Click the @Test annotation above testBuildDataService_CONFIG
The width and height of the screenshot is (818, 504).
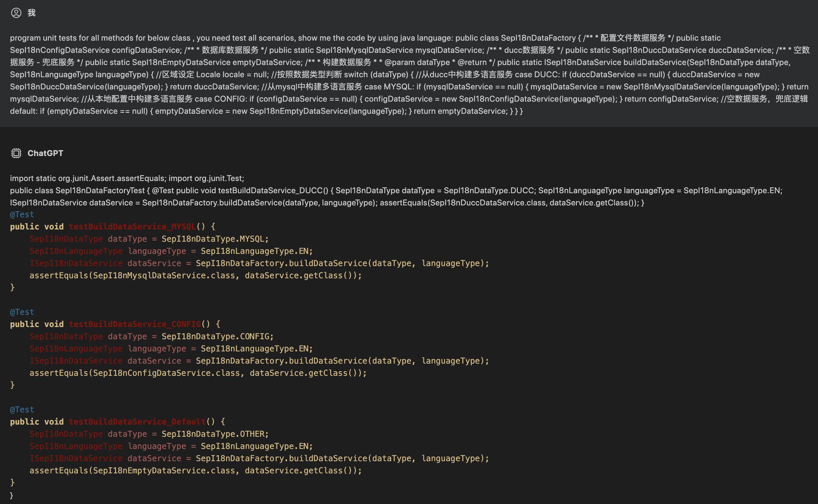tap(22, 312)
